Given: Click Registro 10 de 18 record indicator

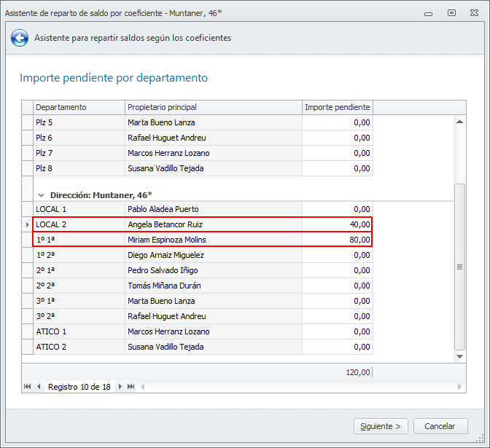Looking at the screenshot, I should (x=79, y=387).
